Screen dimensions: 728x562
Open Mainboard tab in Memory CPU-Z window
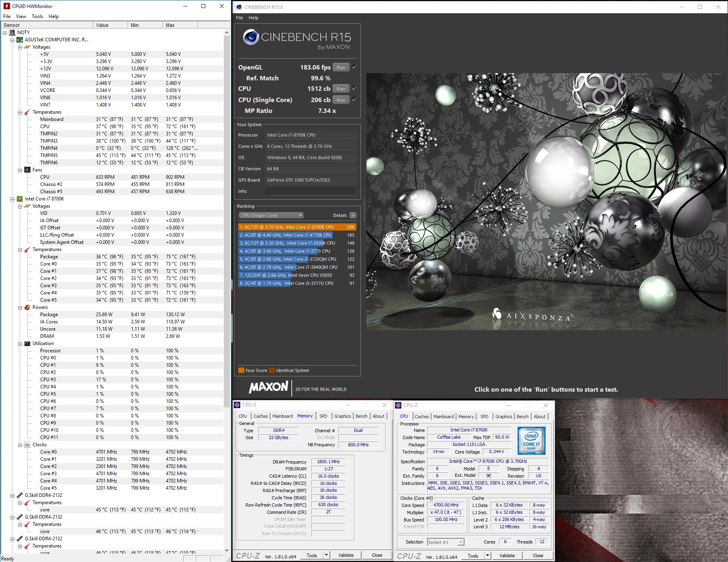pos(282,416)
